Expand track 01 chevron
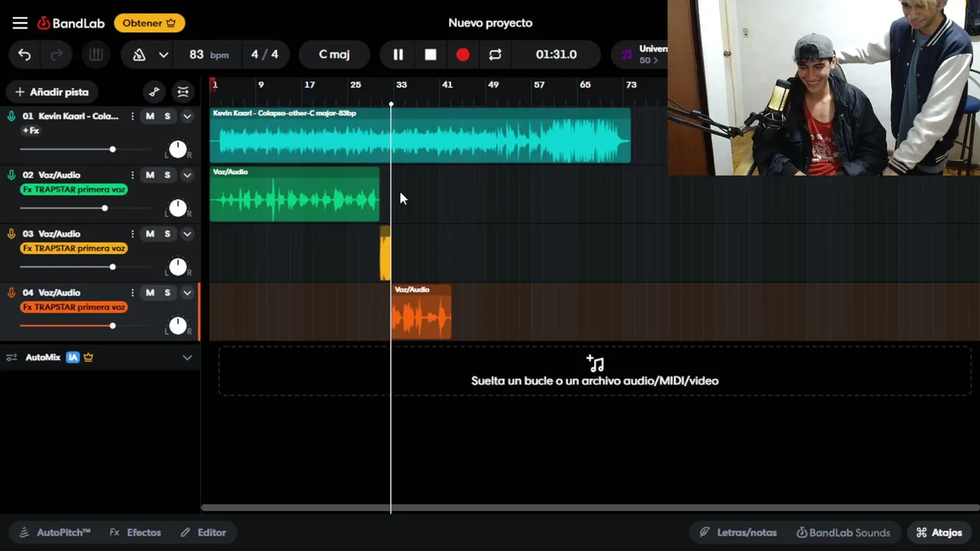 pos(187,116)
